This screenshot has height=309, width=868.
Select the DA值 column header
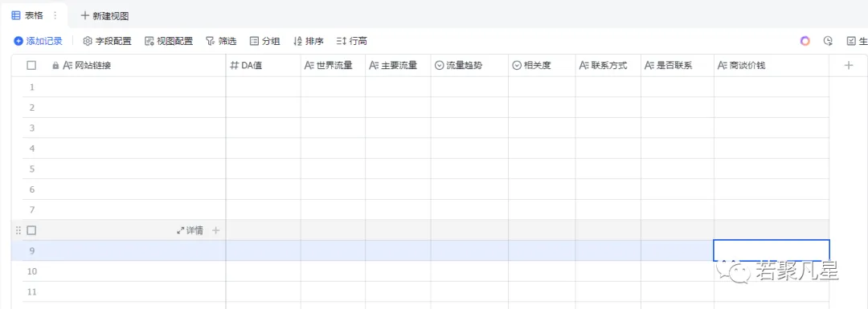pos(264,65)
